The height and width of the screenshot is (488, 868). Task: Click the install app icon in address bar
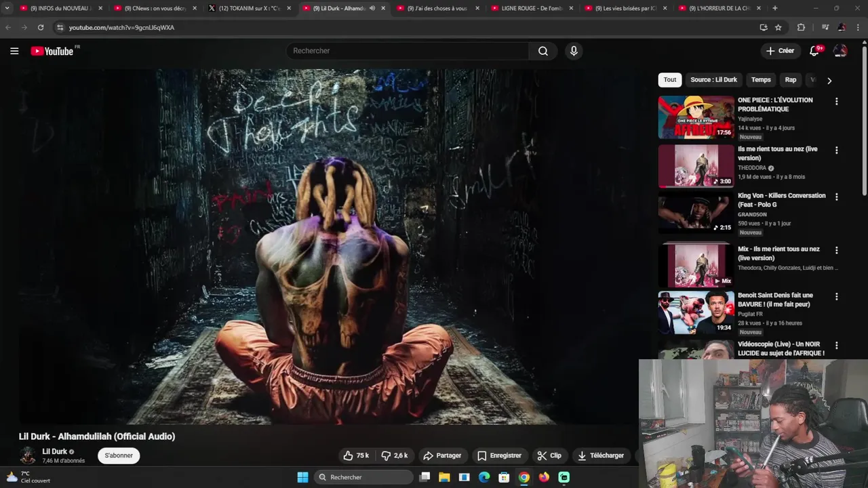764,27
